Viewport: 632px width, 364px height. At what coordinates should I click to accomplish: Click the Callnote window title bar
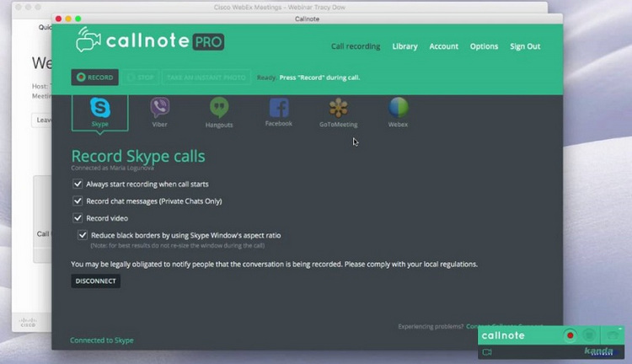(307, 19)
